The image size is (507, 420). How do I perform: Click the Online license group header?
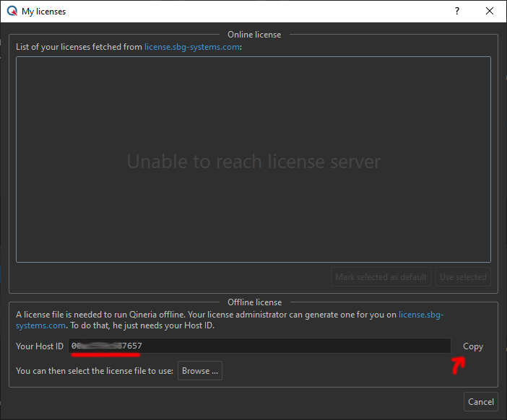pyautogui.click(x=254, y=35)
